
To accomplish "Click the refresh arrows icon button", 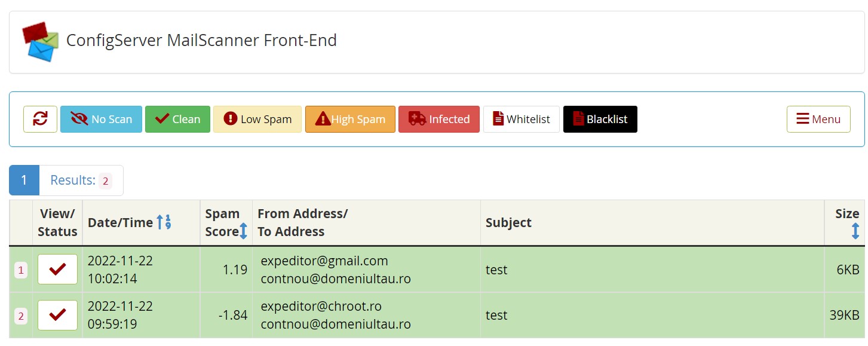I will [x=40, y=119].
